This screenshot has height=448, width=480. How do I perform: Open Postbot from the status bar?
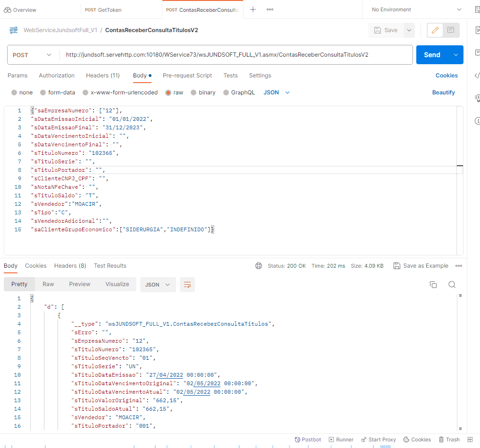coord(308,440)
